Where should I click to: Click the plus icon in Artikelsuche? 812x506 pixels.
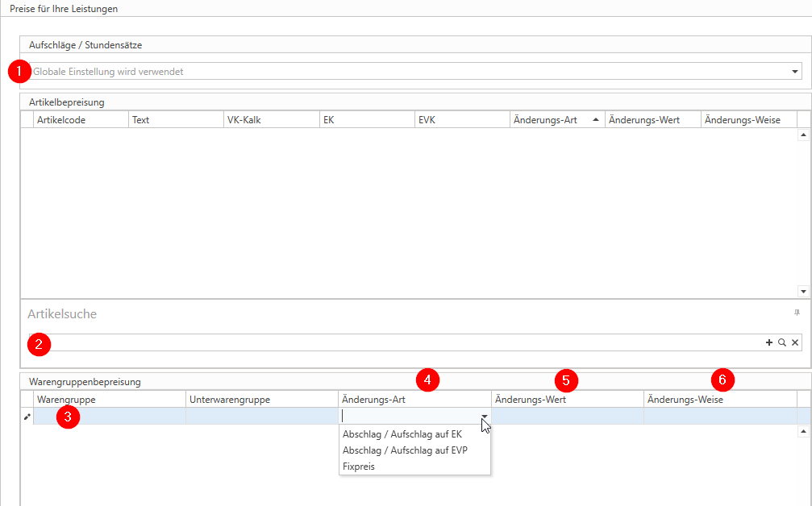point(769,342)
